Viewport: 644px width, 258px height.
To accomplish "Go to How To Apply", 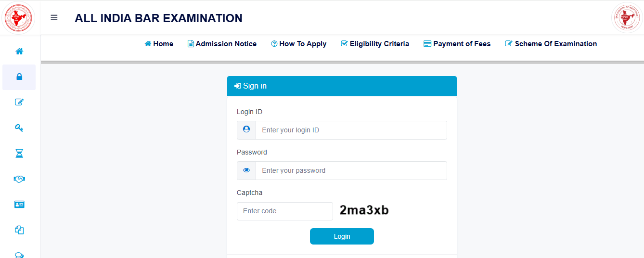I will (298, 44).
